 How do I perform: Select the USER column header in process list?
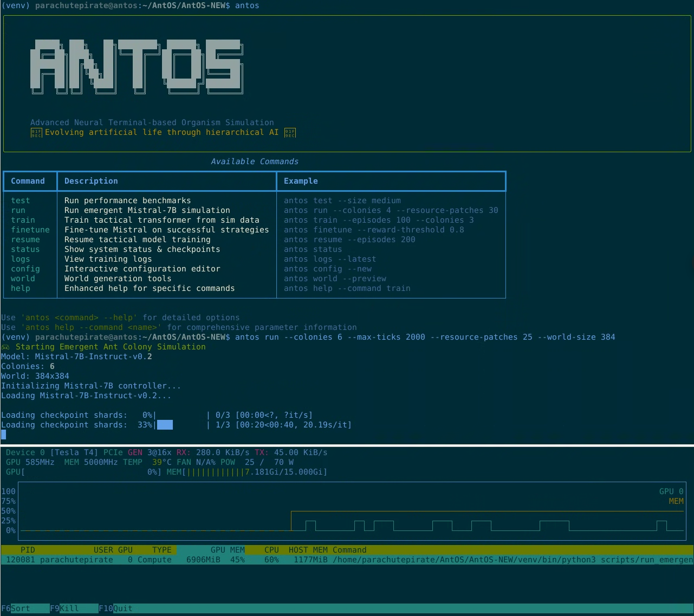tap(103, 550)
